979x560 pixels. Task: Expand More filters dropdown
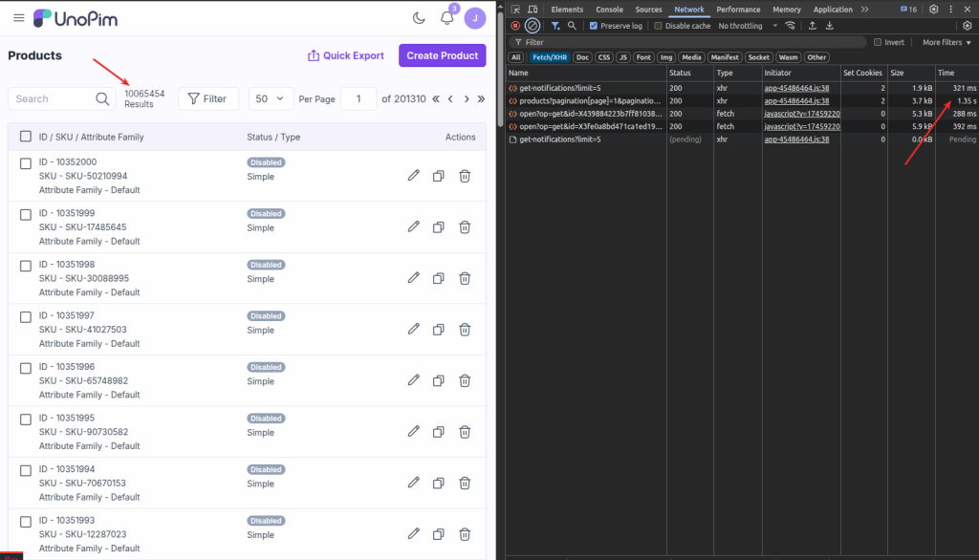(x=946, y=42)
